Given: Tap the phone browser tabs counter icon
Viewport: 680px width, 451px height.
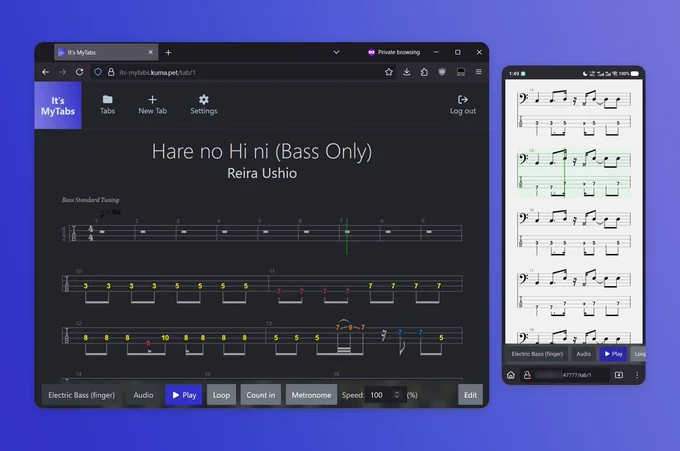Looking at the screenshot, I should (x=619, y=375).
